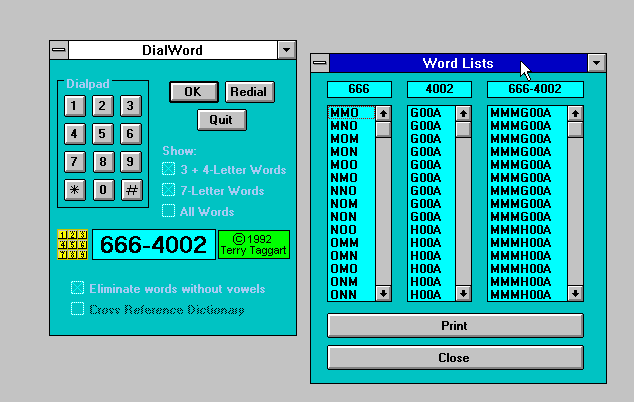The image size is (634, 402).
Task: Toggle Eliminate words without vowels
Action: (77, 288)
